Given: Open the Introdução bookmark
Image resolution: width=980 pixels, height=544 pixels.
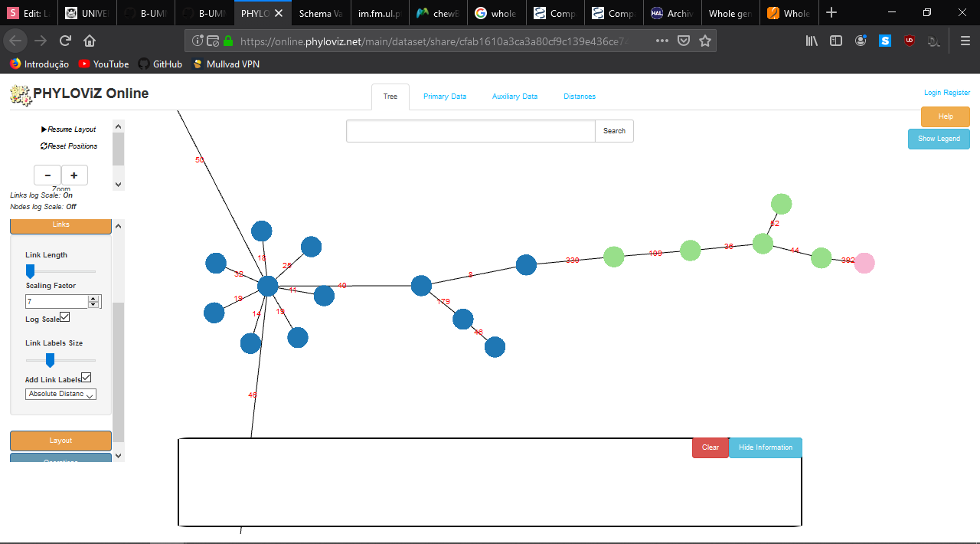Looking at the screenshot, I should click(x=39, y=64).
